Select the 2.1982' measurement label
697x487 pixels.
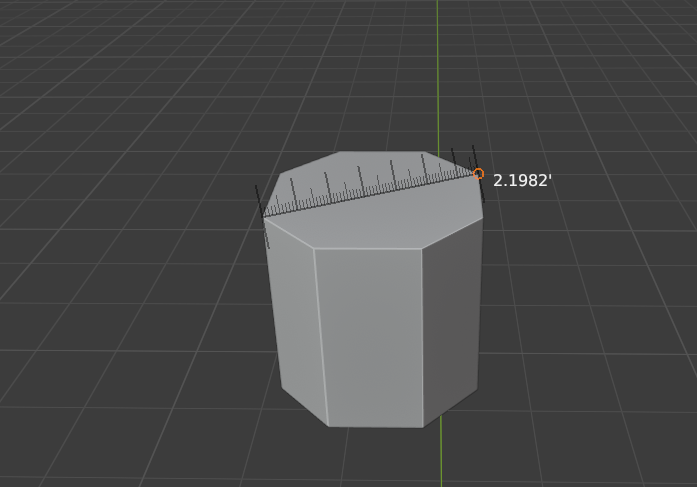(522, 181)
